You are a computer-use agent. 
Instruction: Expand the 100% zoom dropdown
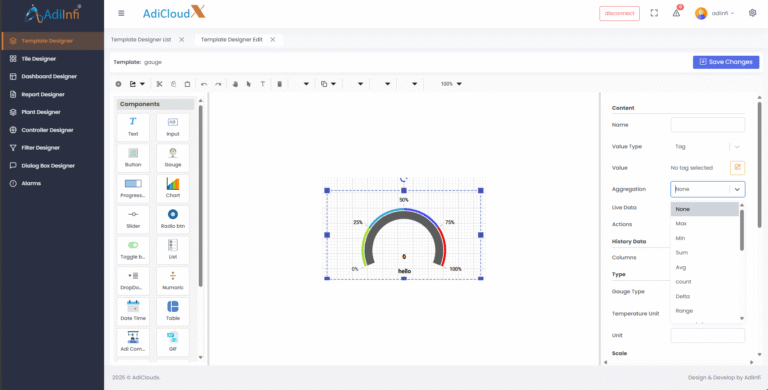pos(451,84)
